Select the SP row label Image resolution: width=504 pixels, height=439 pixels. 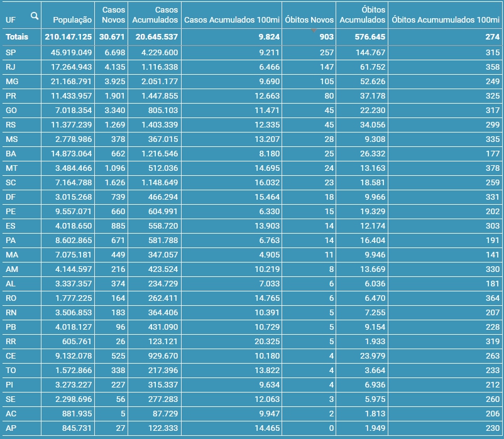[x=11, y=52]
